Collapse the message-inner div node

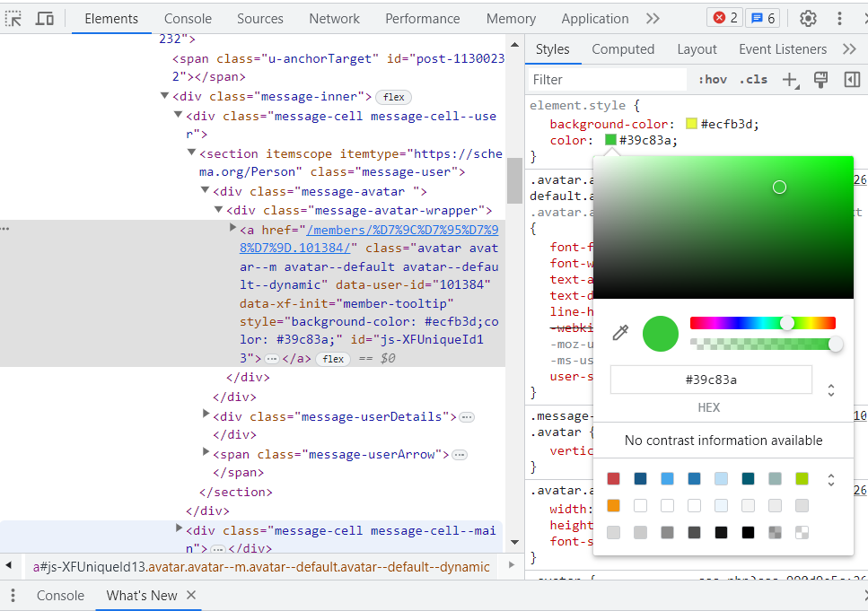coord(165,96)
